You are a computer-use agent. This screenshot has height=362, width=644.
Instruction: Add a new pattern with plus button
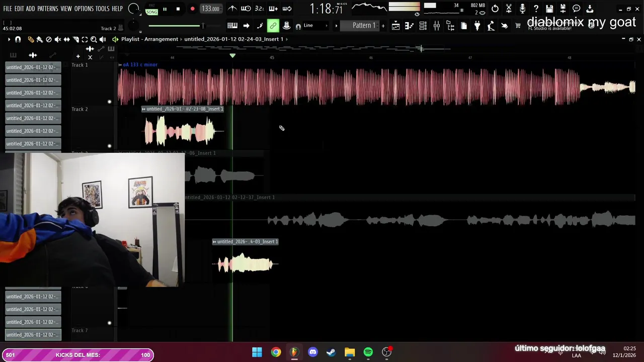383,26
